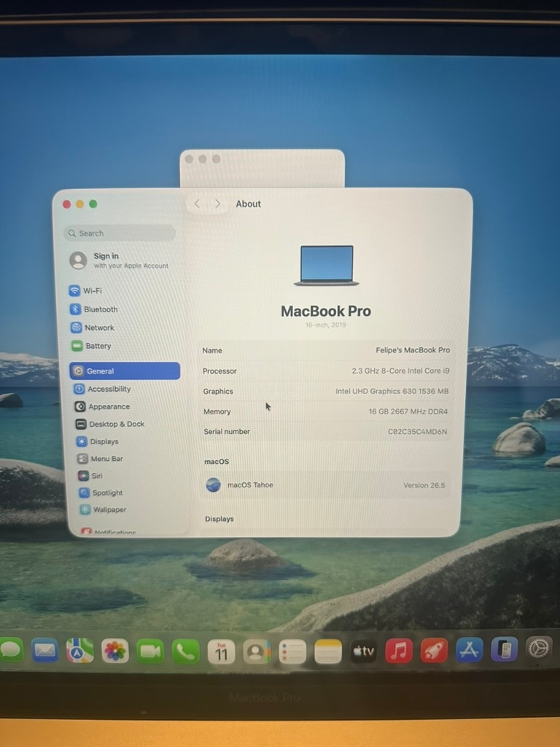Viewport: 560px width, 747px height.
Task: Select General in the sidebar
Action: 125,371
